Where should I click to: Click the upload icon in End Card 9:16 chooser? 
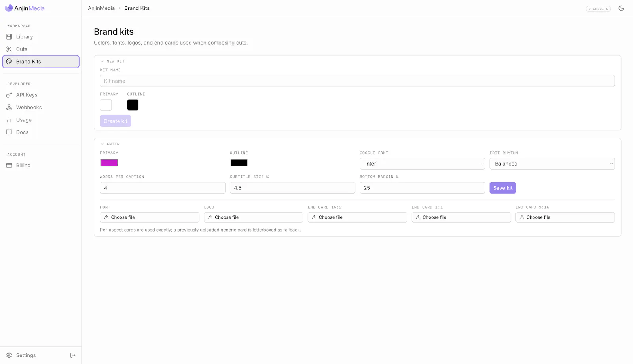coord(522,217)
